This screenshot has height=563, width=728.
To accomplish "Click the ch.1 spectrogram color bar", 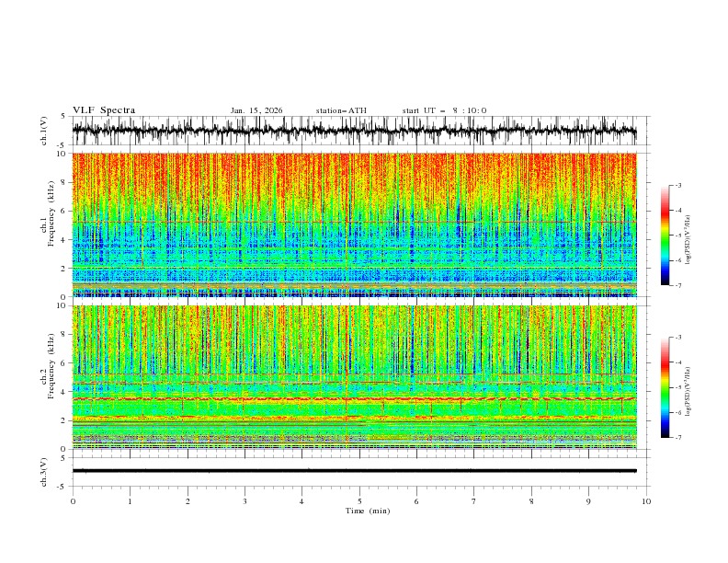I will [x=665, y=236].
